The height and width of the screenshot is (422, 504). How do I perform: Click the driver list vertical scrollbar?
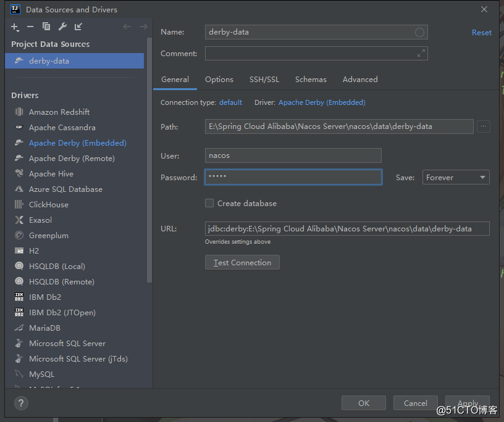tap(149, 160)
